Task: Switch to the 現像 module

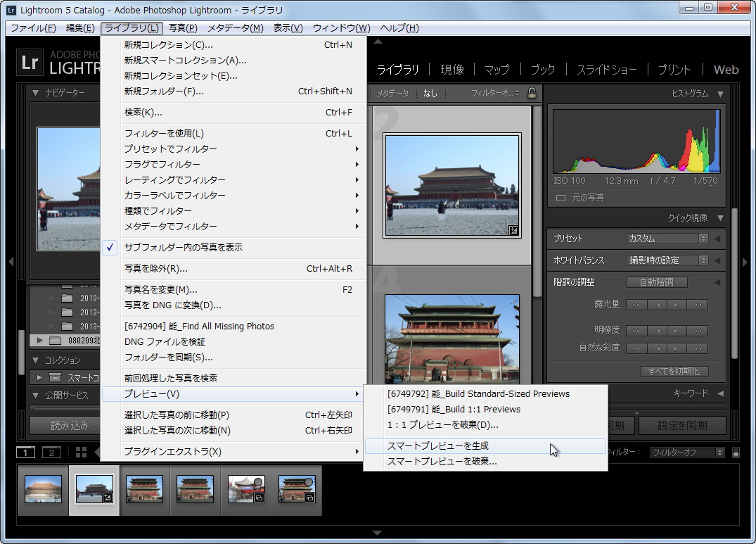Action: [x=452, y=70]
